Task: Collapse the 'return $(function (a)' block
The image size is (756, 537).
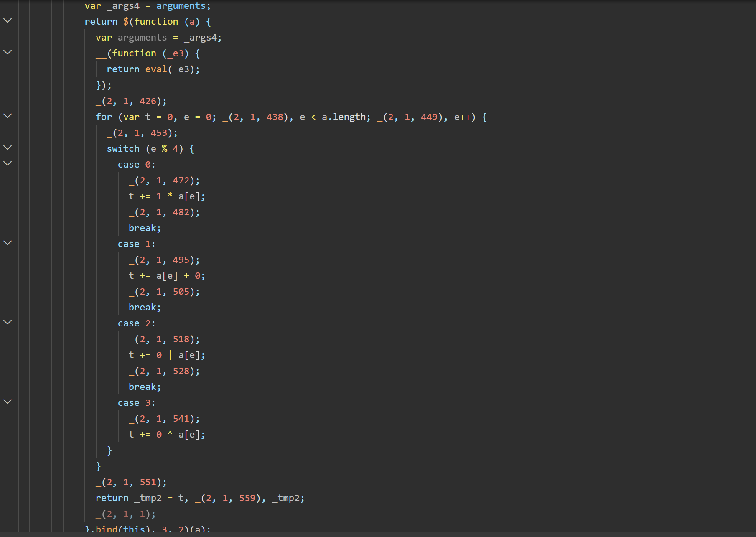Action: pos(8,20)
